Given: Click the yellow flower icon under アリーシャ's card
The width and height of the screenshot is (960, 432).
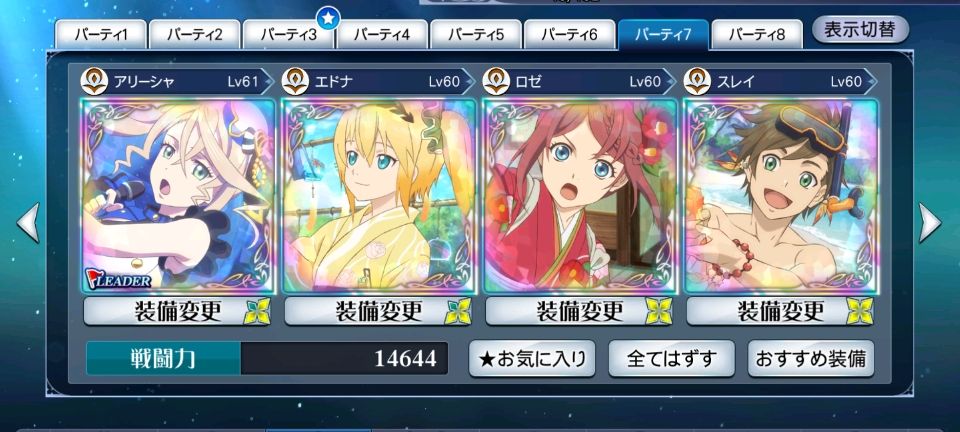Looking at the screenshot, I should pyautogui.click(x=257, y=311).
